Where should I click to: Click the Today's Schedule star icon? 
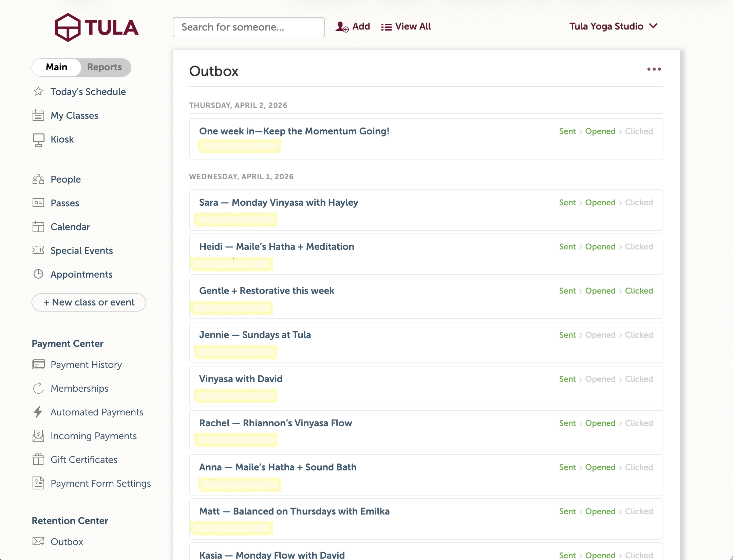click(38, 92)
